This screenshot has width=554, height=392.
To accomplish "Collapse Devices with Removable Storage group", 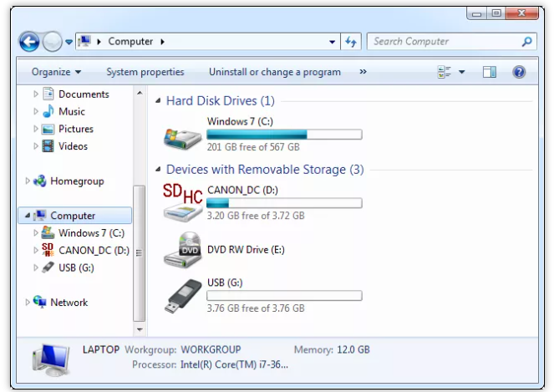I will [x=158, y=170].
